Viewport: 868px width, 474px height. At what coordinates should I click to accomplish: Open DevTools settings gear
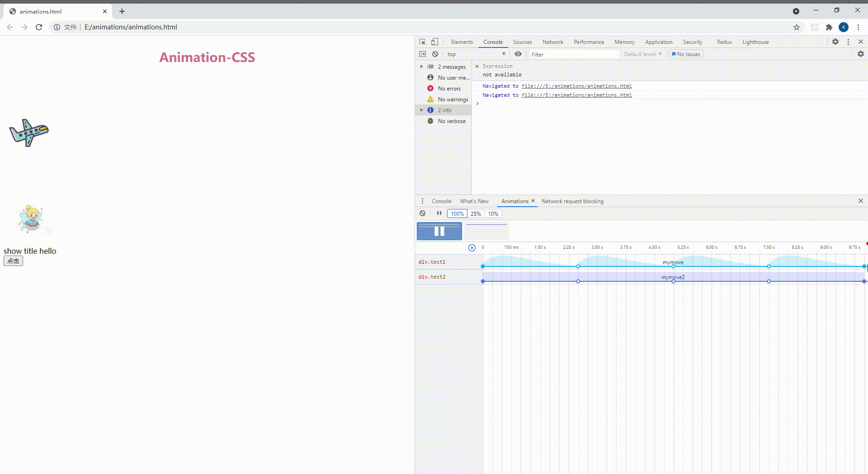click(x=835, y=42)
